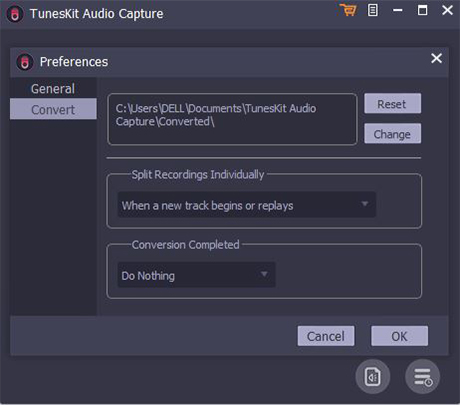
Task: Click the Preferences dialog title text
Action: [74, 62]
